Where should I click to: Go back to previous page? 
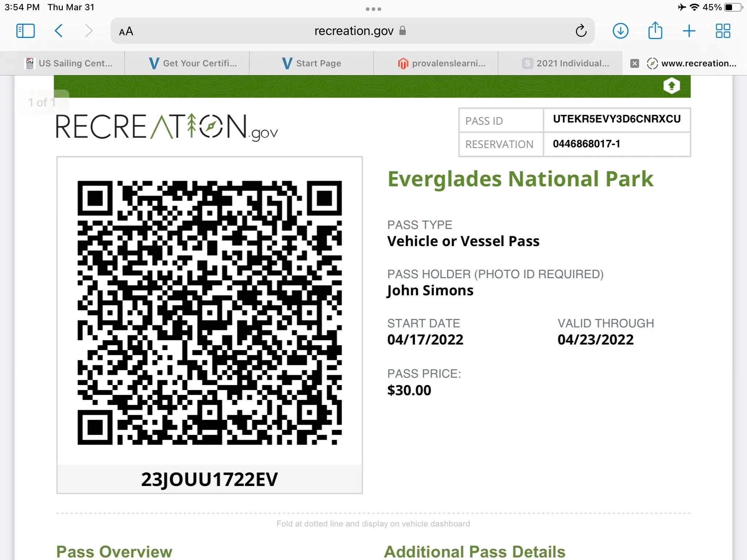[59, 31]
